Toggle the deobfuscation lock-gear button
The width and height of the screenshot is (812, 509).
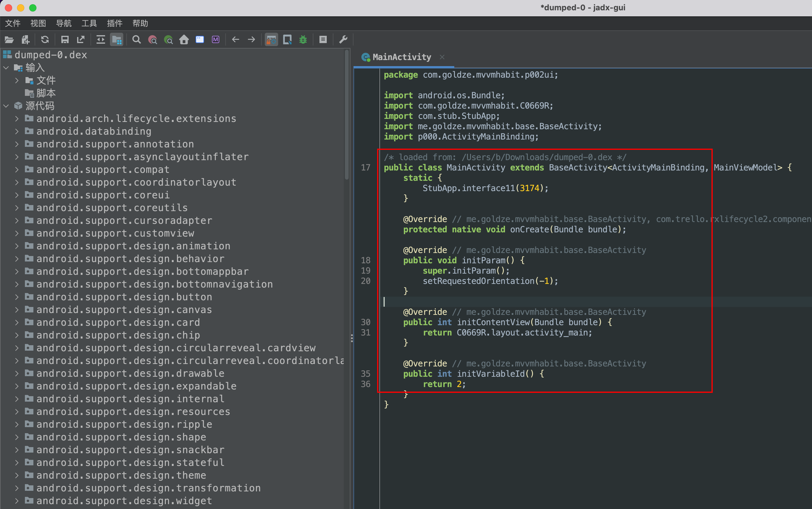coord(271,40)
